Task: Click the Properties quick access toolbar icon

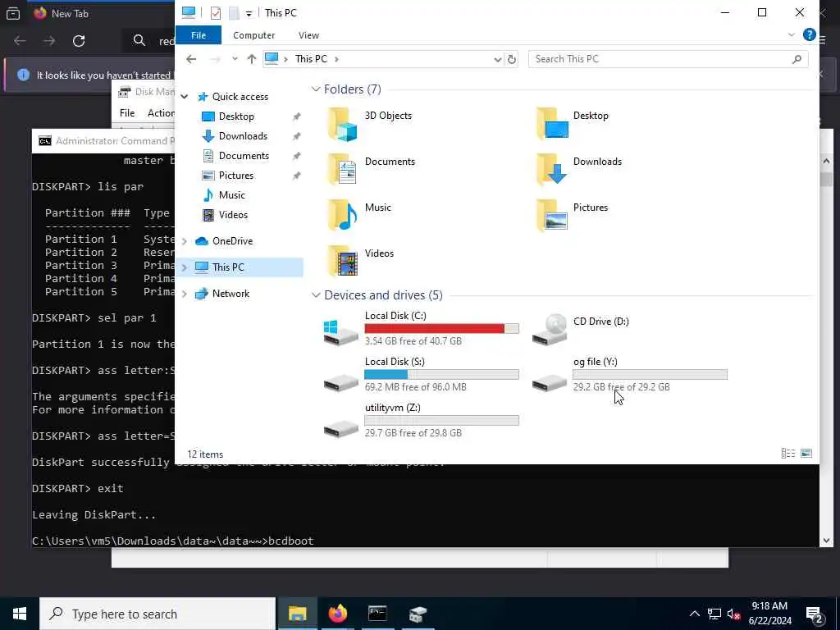Action: [216, 13]
